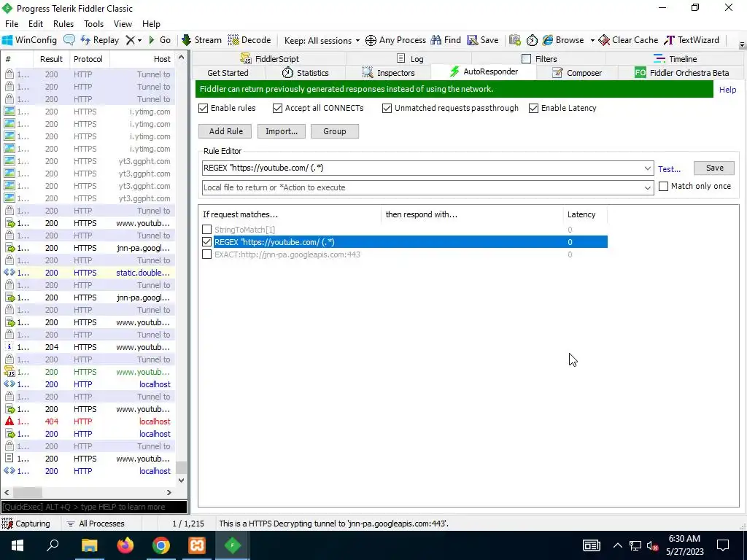This screenshot has height=560, width=747.
Task: Switch to the FiddlerScript tab
Action: pyautogui.click(x=270, y=59)
